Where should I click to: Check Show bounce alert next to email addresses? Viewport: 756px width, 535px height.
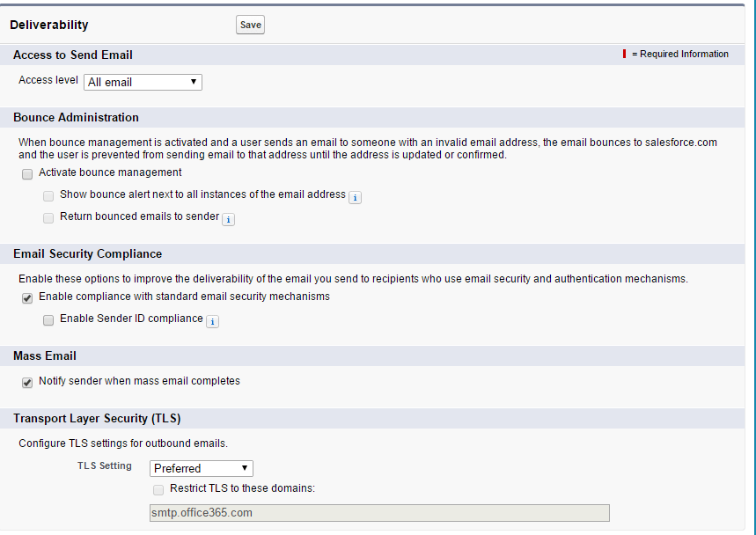pyautogui.click(x=48, y=195)
